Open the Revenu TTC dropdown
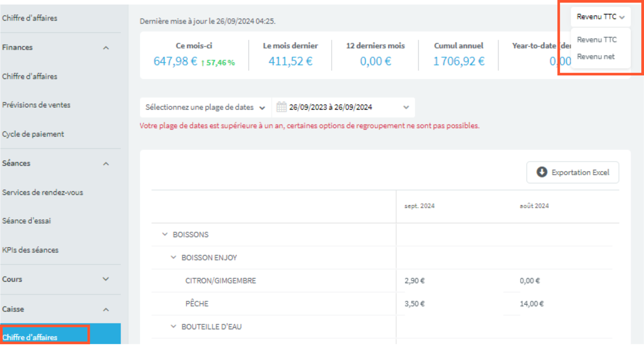This screenshot has height=362, width=644. tap(600, 17)
